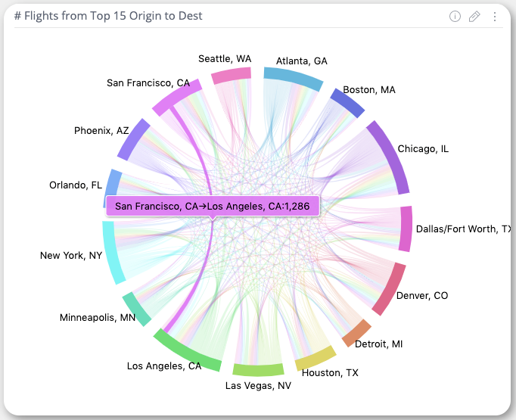Click the San Francisco to Los Angeles tooltip
516x420 pixels.
(x=213, y=207)
